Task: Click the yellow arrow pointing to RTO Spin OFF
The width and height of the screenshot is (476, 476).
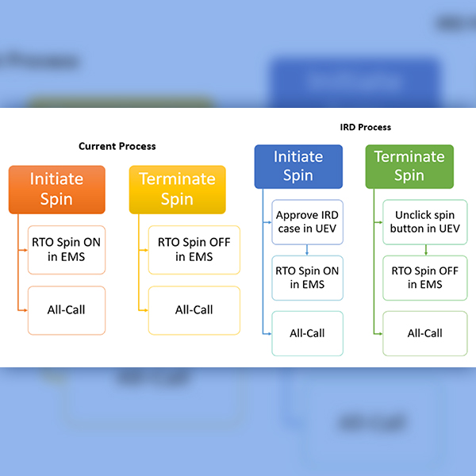Action: pyautogui.click(x=143, y=249)
